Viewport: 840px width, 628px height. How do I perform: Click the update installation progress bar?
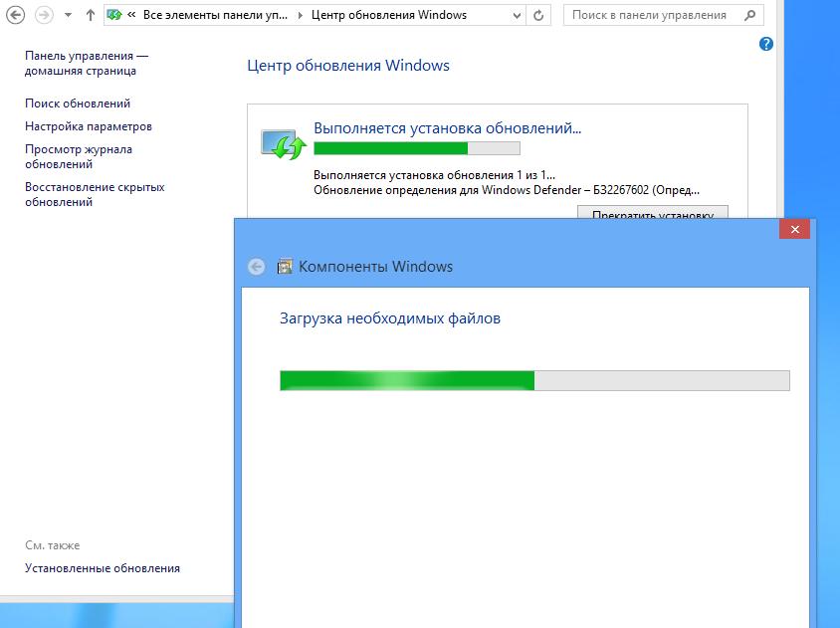[417, 148]
